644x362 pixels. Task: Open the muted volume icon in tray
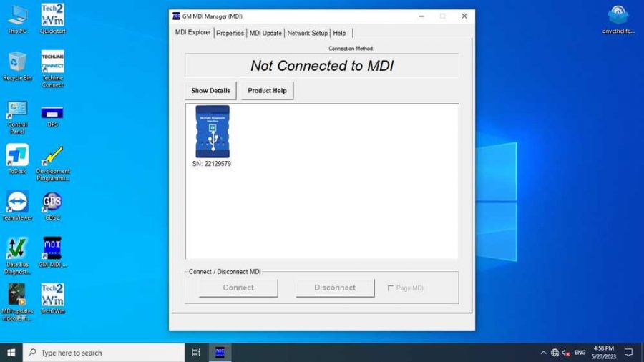coord(566,353)
